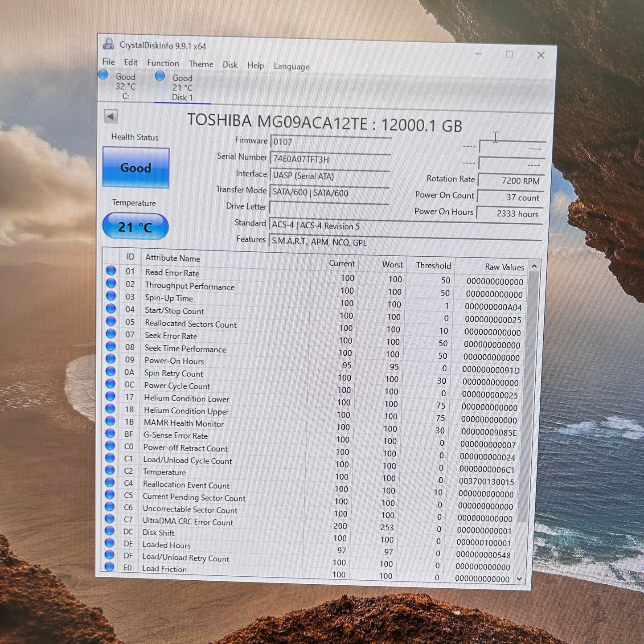Image resolution: width=644 pixels, height=644 pixels.
Task: Close the CrystalDiskInfo window
Action: pos(541,55)
